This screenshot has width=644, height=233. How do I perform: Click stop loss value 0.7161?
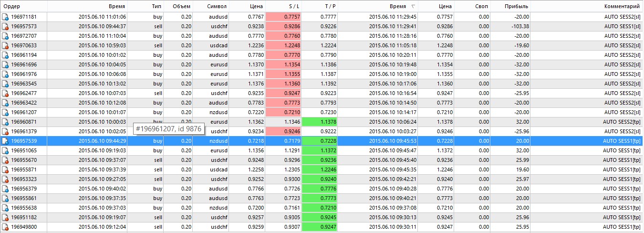click(x=292, y=208)
